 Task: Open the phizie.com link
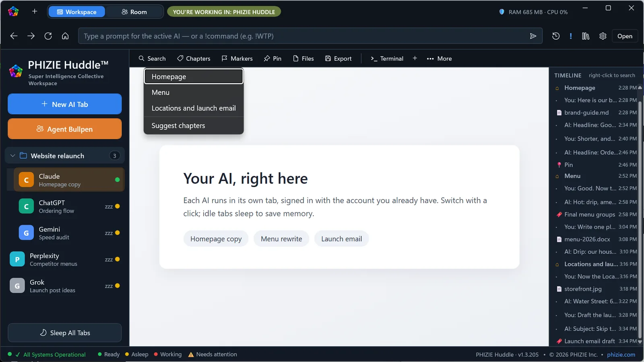(621, 354)
